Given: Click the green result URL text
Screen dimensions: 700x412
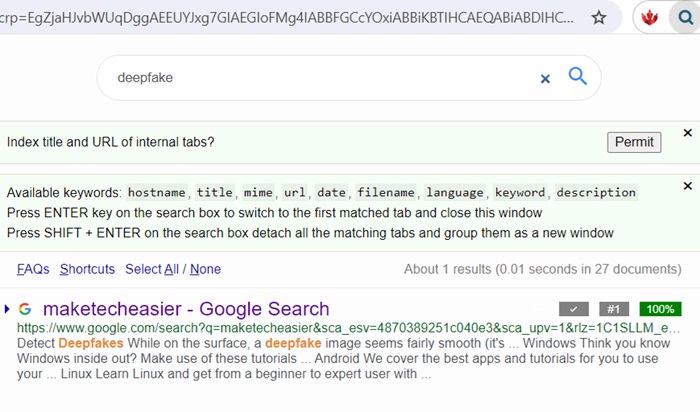Looking at the screenshot, I should (348, 328).
